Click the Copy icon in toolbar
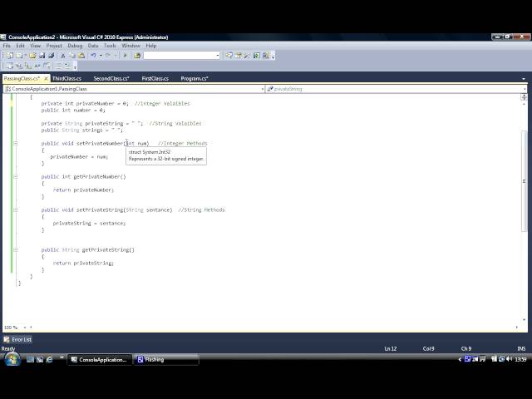 [x=72, y=56]
